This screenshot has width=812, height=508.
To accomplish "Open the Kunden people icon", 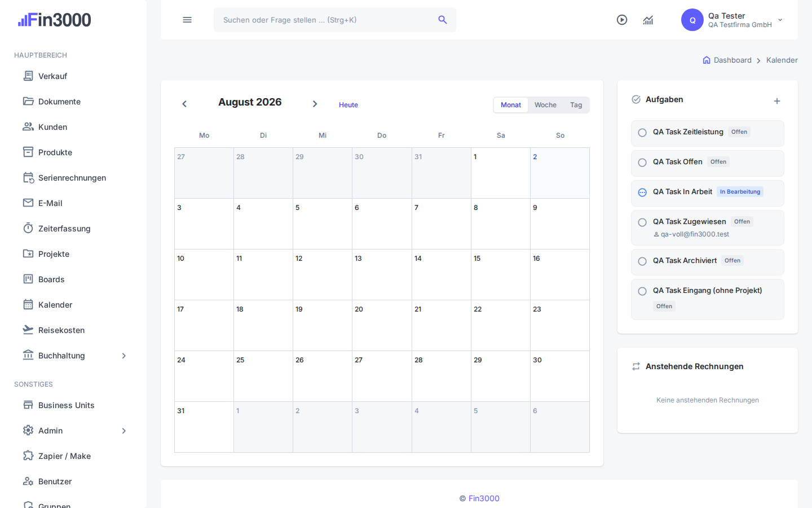I will point(28,126).
